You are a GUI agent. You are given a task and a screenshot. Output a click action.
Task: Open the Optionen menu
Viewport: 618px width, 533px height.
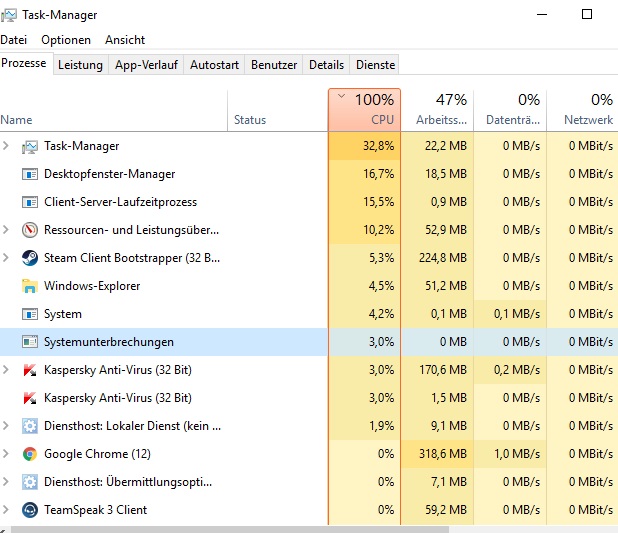pos(66,40)
